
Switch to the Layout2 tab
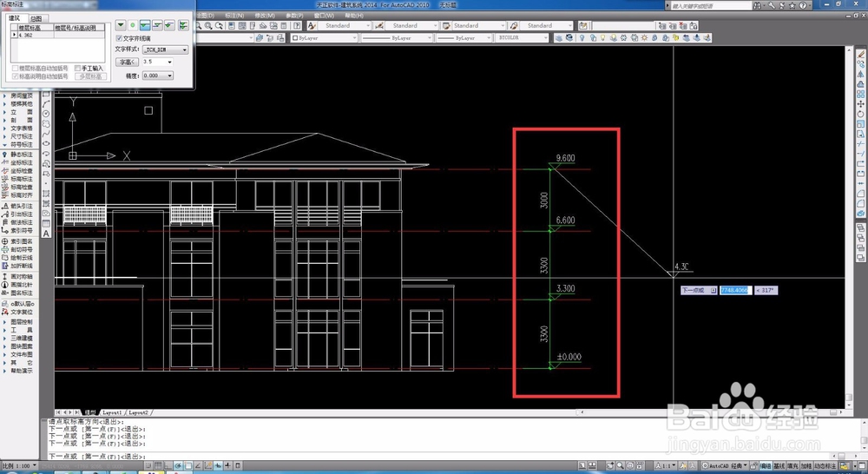[x=138, y=412]
